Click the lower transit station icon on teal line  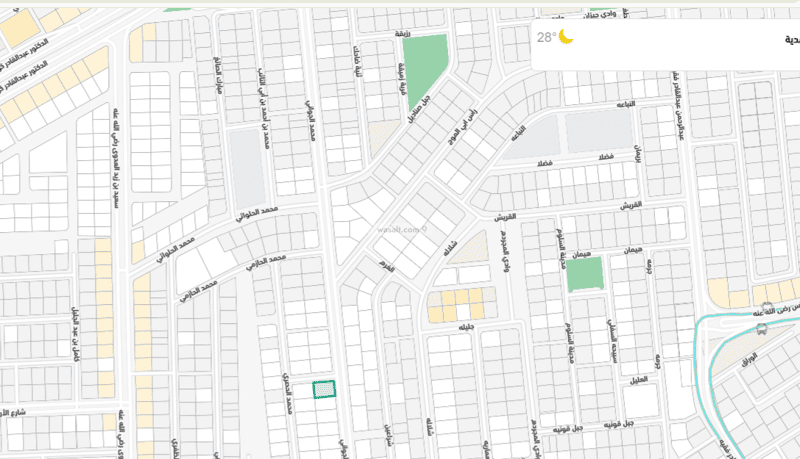tap(762, 329)
